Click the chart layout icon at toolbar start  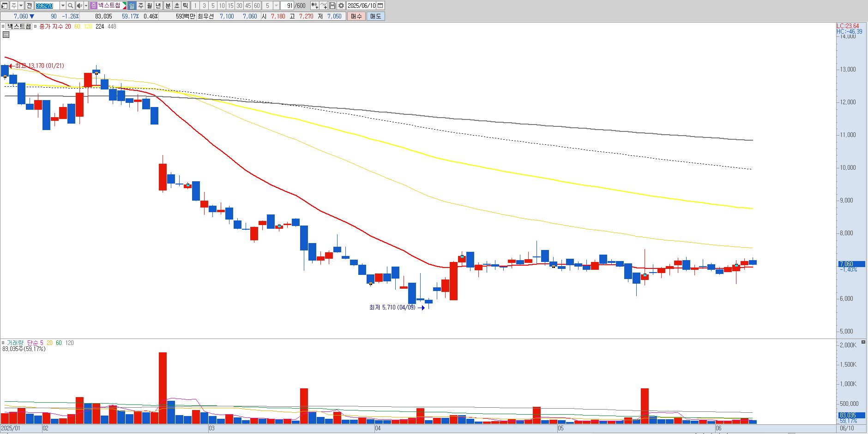coord(5,6)
